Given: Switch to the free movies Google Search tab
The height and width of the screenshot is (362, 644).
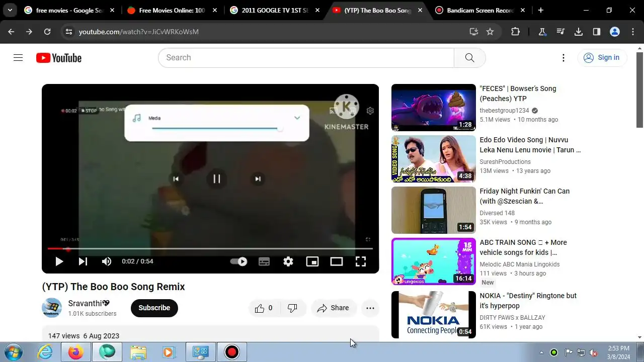Looking at the screenshot, I should pyautogui.click(x=69, y=10).
